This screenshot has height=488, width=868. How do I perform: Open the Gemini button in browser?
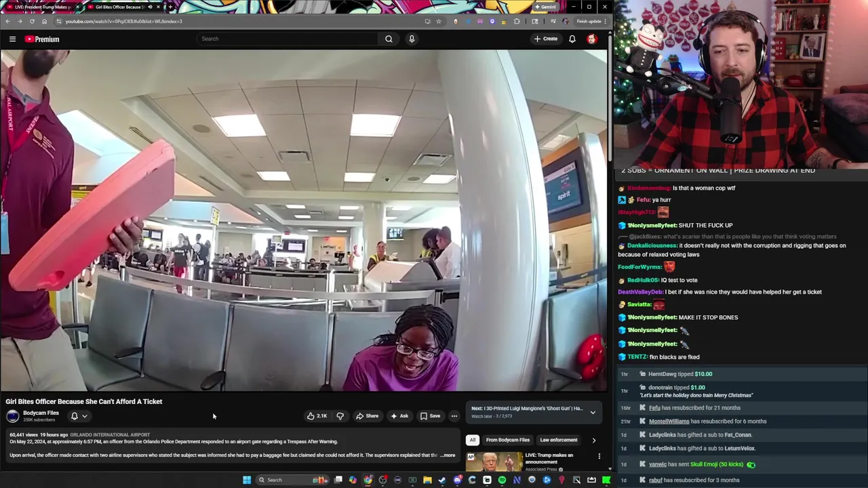[x=545, y=7]
